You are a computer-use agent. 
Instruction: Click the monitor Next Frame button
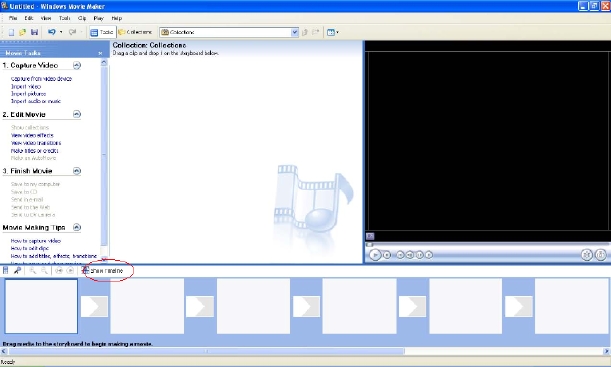pos(420,255)
